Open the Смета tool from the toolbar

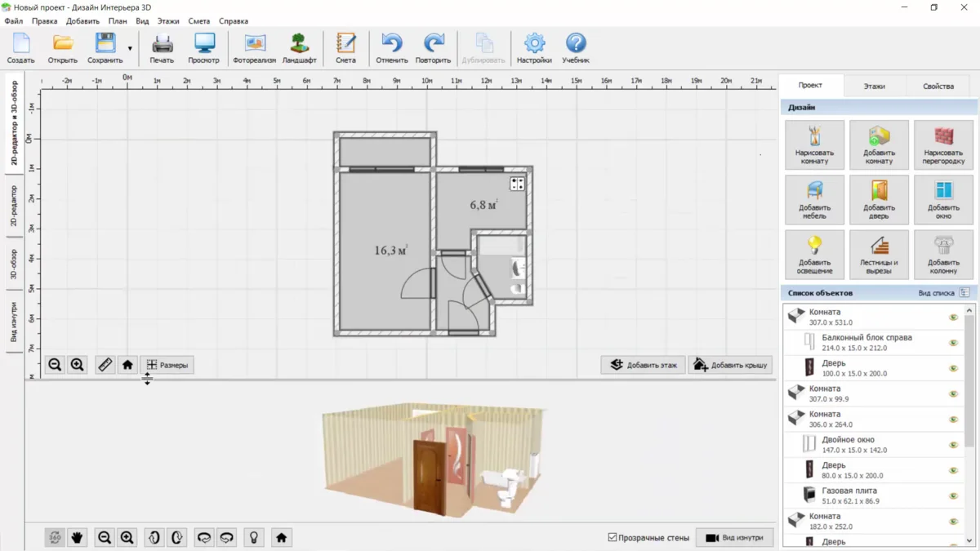point(345,47)
